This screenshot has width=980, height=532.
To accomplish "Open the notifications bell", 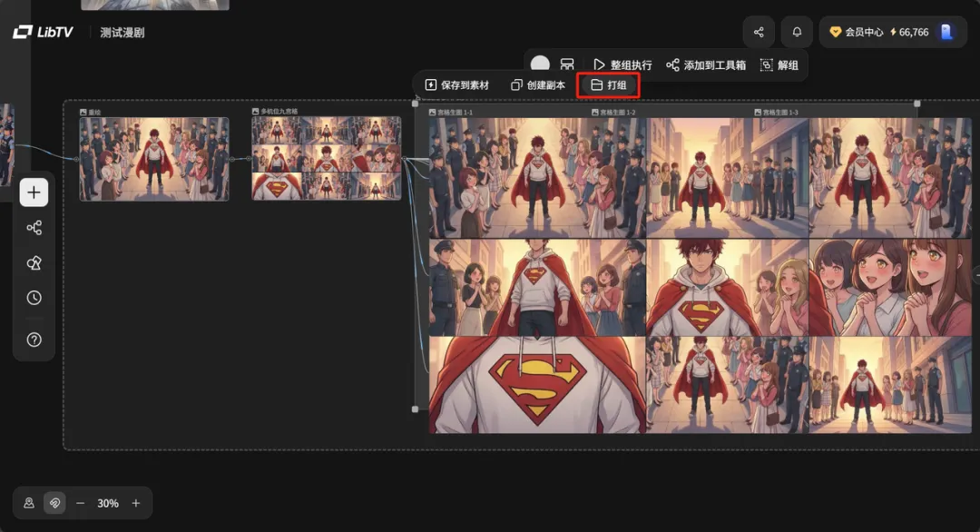I will [x=797, y=32].
